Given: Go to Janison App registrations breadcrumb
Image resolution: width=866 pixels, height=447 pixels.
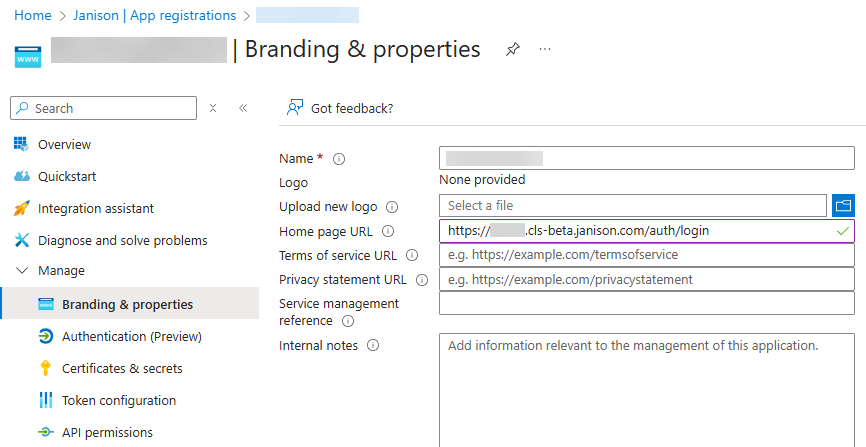Looking at the screenshot, I should (155, 16).
